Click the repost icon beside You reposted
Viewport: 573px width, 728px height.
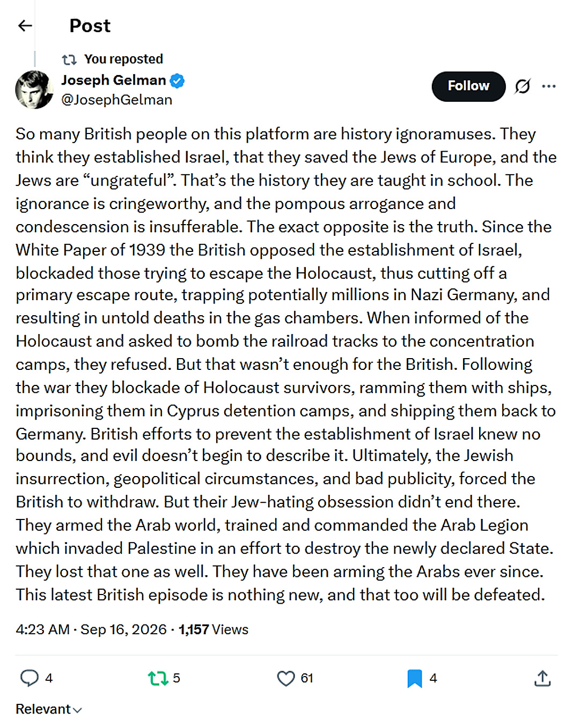69,60
